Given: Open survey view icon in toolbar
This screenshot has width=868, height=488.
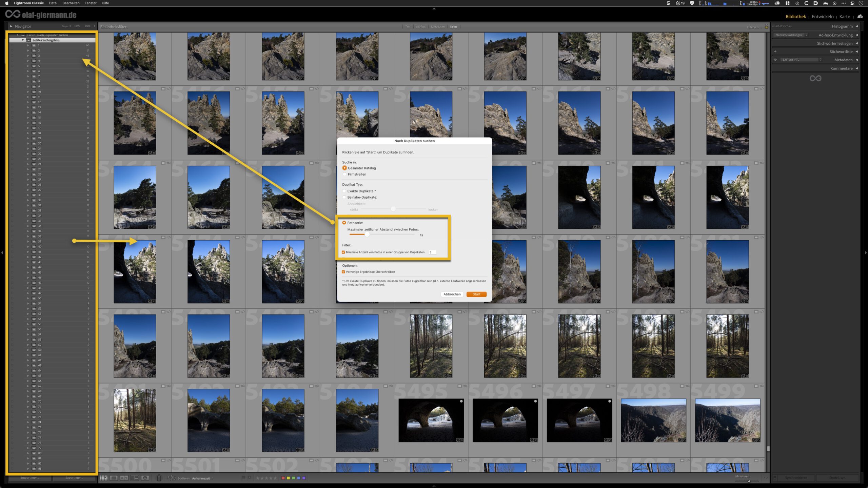Looking at the screenshot, I should pyautogui.click(x=135, y=478).
